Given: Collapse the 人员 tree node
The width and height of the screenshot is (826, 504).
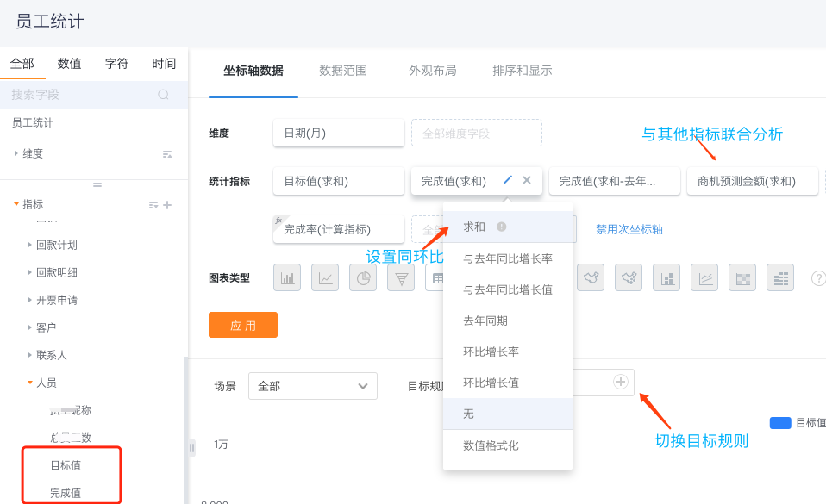Looking at the screenshot, I should pyautogui.click(x=30, y=383).
